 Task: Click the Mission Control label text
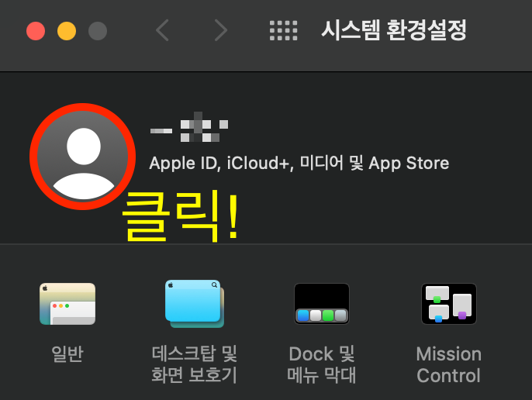449,364
